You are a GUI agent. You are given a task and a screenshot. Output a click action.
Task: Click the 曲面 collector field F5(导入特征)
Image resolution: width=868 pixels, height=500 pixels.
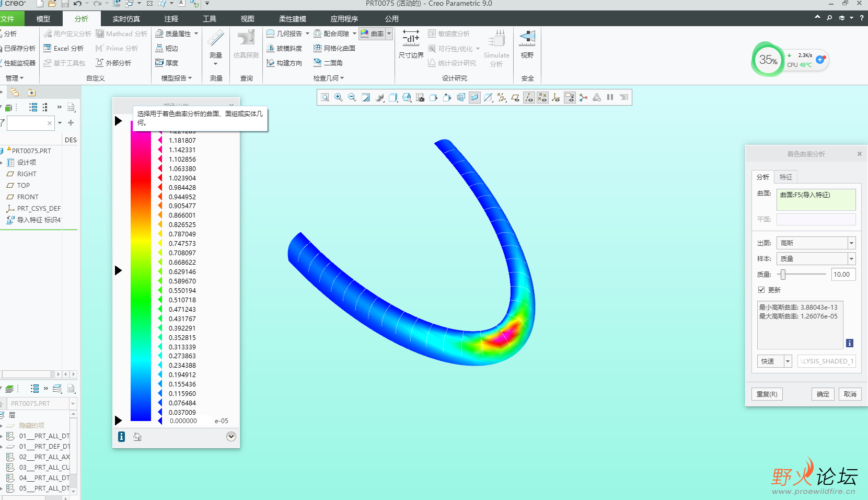pos(816,199)
